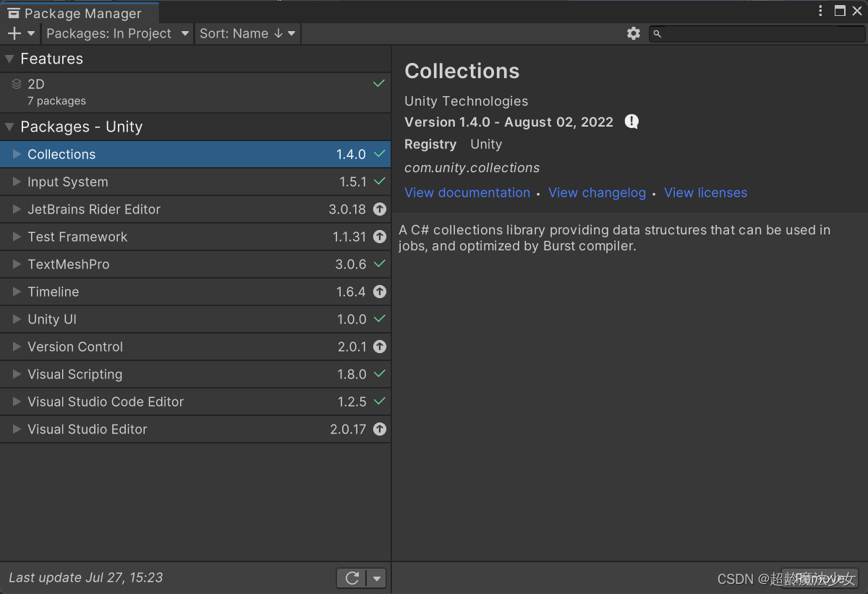868x594 pixels.
Task: Select the Timeline package
Action: click(195, 292)
